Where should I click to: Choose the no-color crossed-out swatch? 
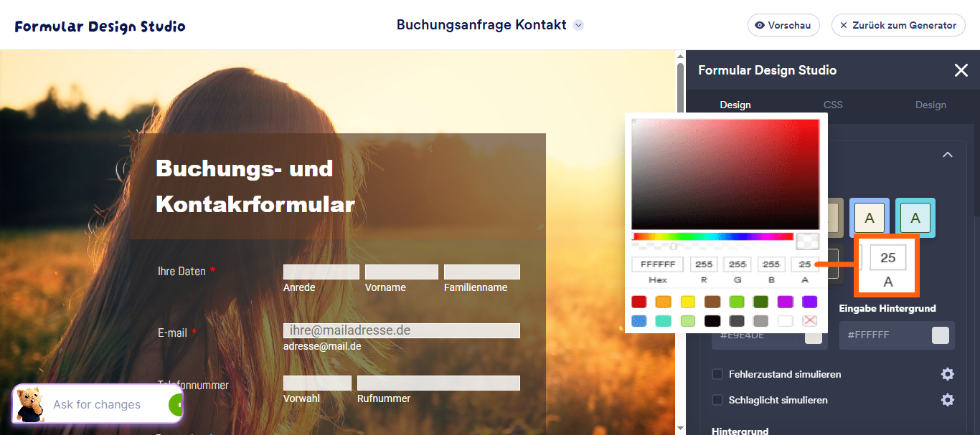810,321
